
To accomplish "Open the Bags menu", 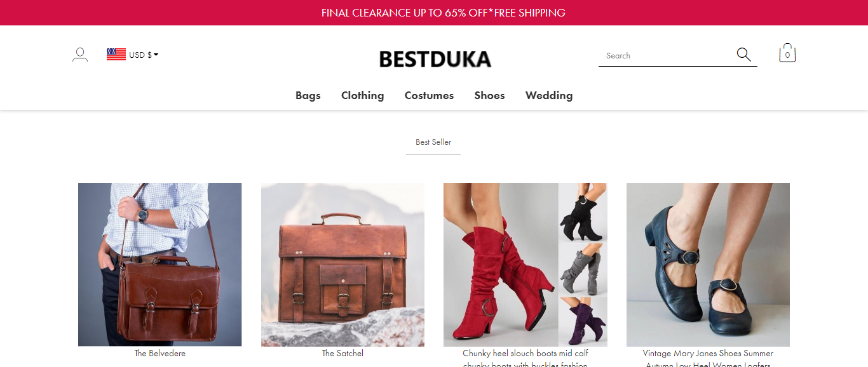I will (x=308, y=95).
